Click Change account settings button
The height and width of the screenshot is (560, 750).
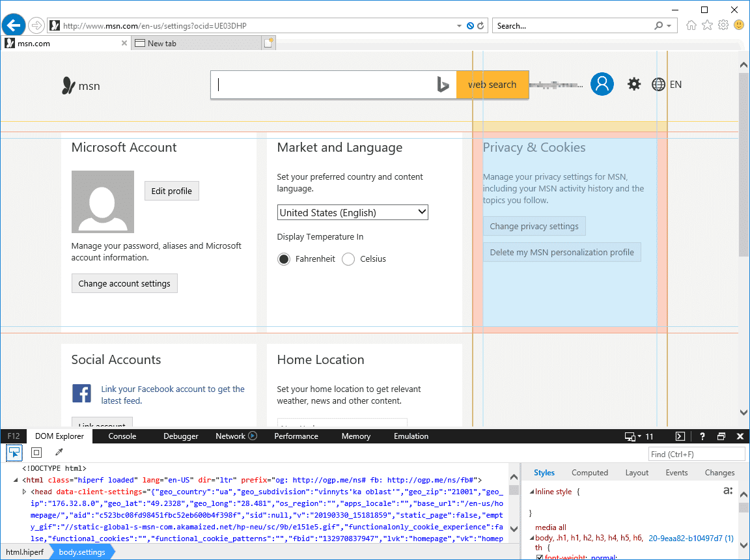coord(124,284)
